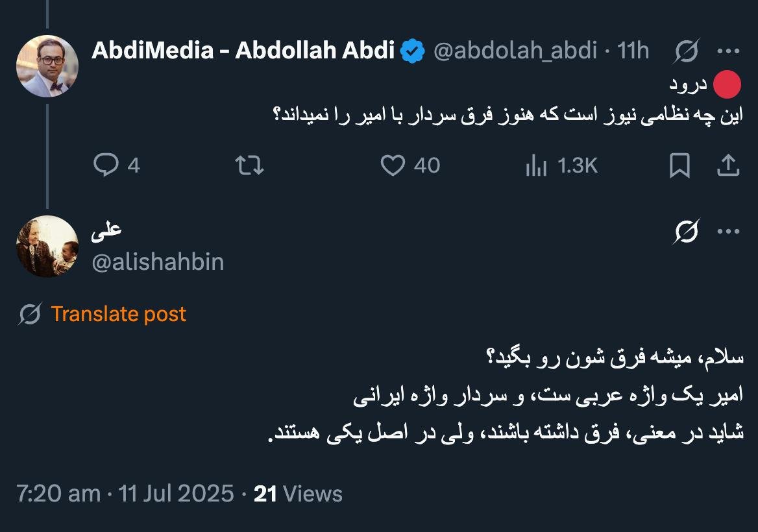
Task: Bookmark Abdollah Abdi's post
Action: click(679, 166)
